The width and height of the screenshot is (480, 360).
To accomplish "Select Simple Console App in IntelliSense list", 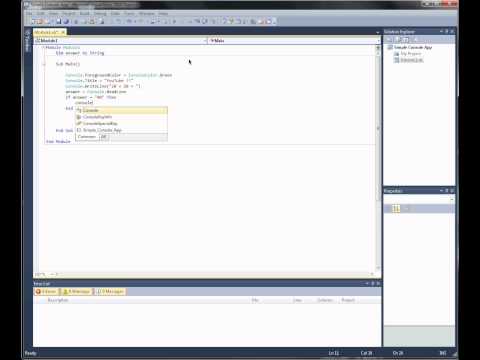I will click(121, 130).
